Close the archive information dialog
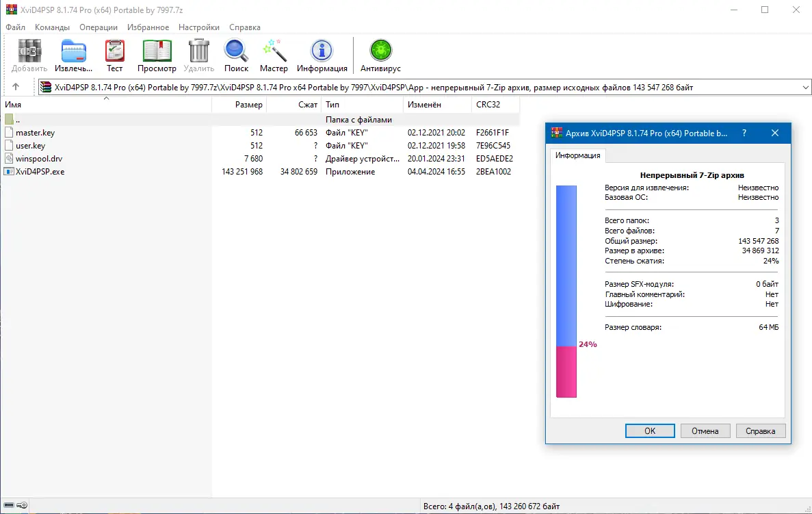The image size is (812, 514). [x=774, y=133]
